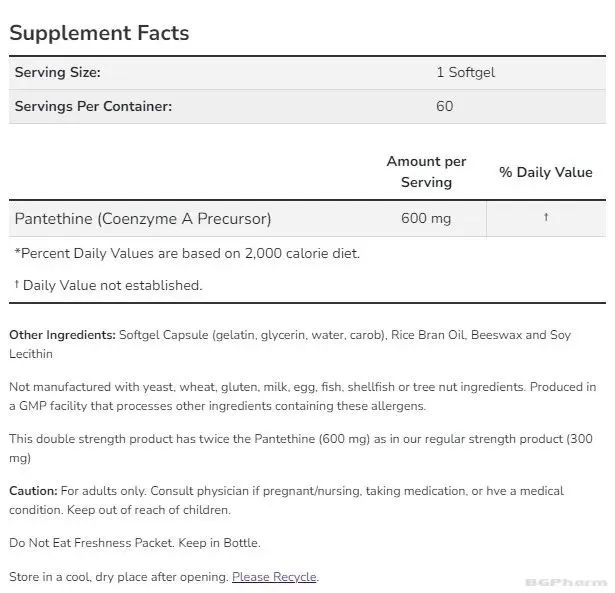This screenshot has width=615, height=593.
Task: Select the Serving Size label
Action: [58, 73]
